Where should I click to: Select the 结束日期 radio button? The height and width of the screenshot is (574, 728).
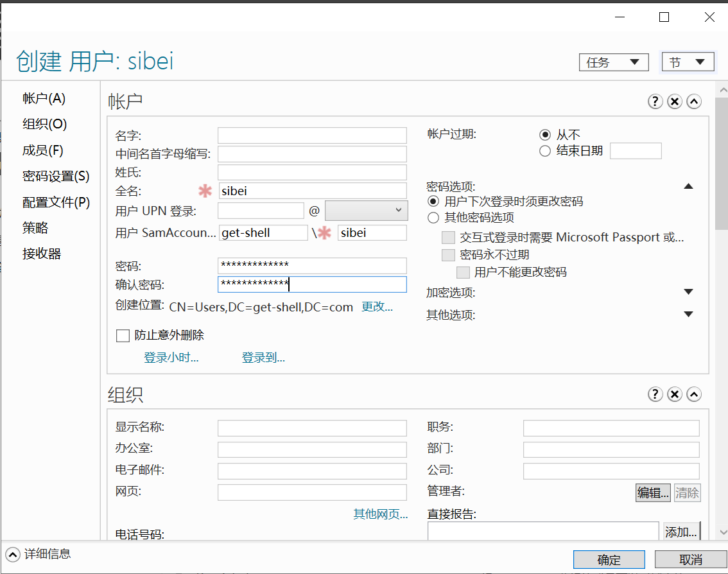545,150
